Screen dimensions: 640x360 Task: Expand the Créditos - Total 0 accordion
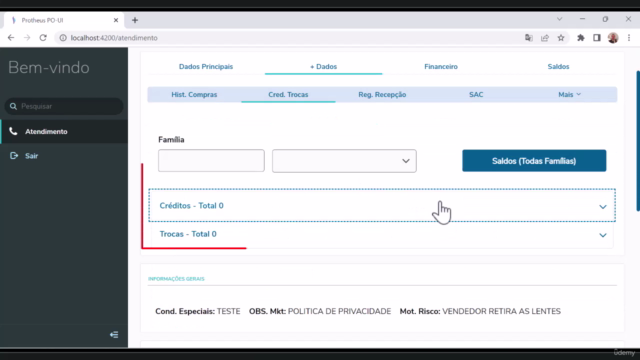tap(382, 206)
